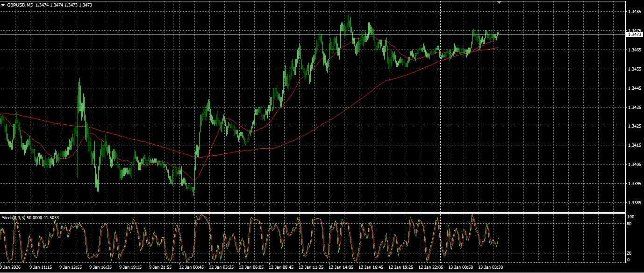
Task: Click the 1.3485 price axis label
Action: (634, 11)
